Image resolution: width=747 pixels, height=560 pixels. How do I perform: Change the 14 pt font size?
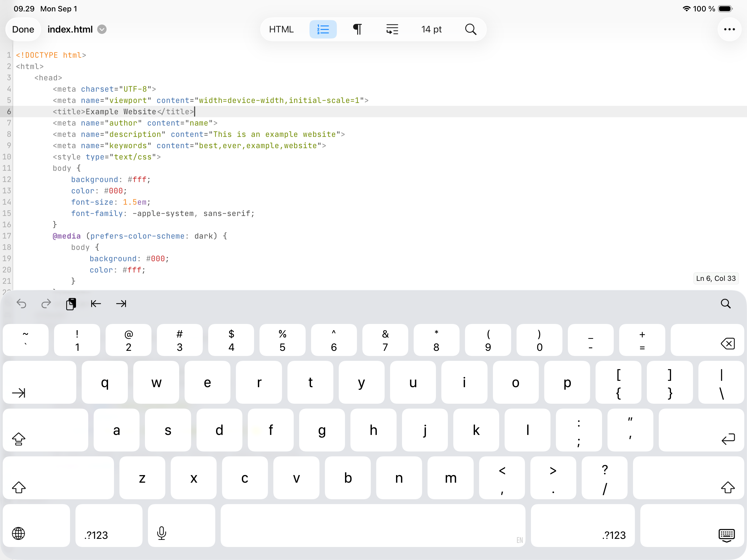[431, 29]
